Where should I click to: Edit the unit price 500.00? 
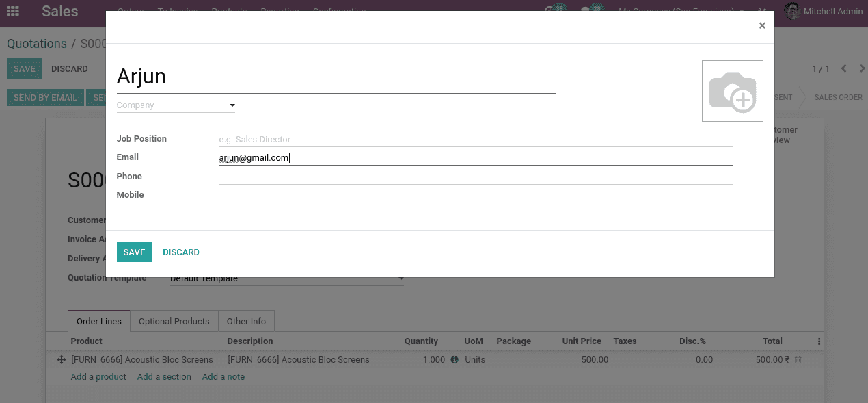pos(595,359)
